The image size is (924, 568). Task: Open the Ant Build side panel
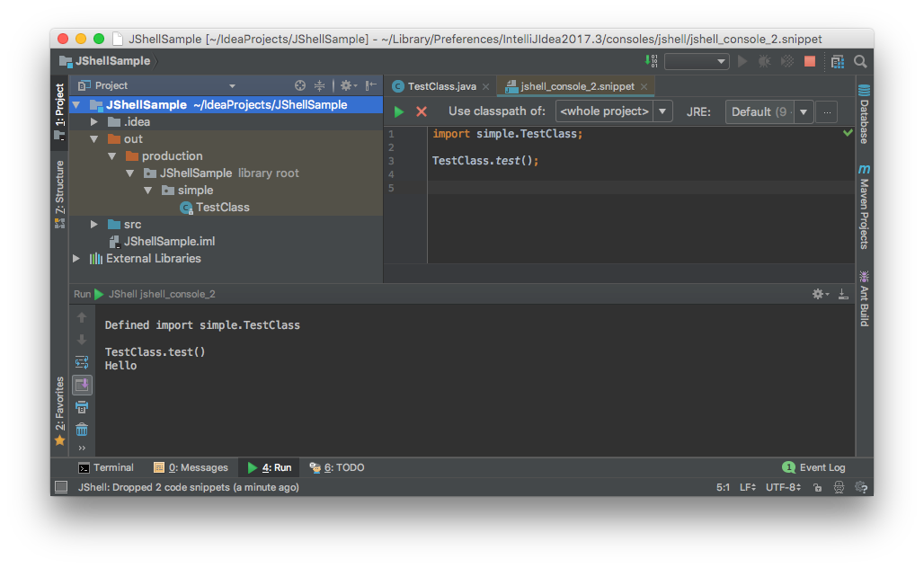864,298
